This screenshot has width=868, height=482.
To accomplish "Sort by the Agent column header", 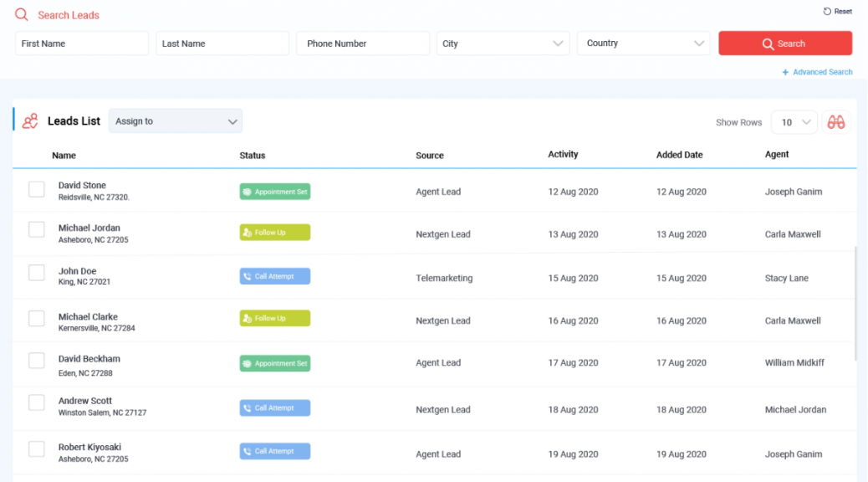I will tap(777, 155).
